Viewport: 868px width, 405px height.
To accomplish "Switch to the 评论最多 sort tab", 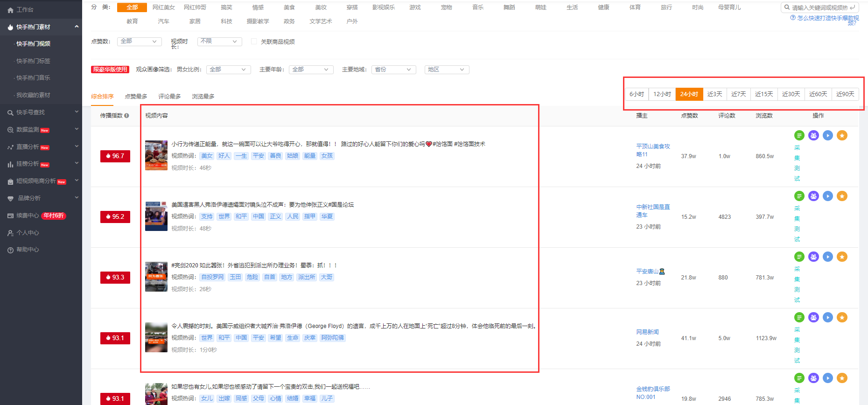I will 169,97.
